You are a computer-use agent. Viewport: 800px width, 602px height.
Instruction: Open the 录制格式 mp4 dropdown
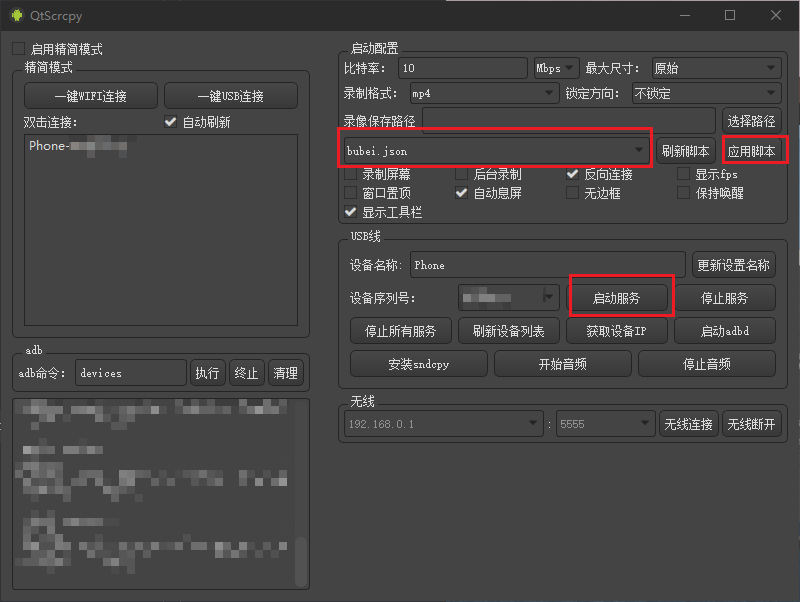[x=483, y=94]
